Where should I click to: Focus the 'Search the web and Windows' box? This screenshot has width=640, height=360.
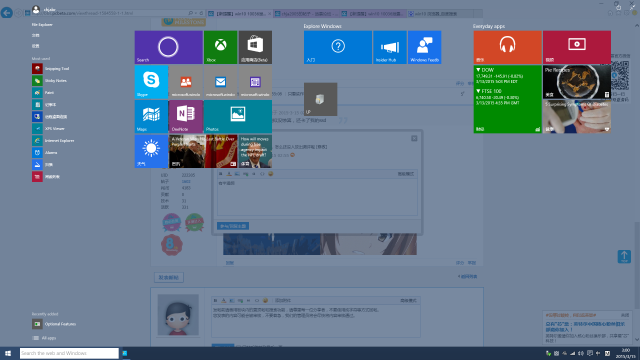[69, 353]
